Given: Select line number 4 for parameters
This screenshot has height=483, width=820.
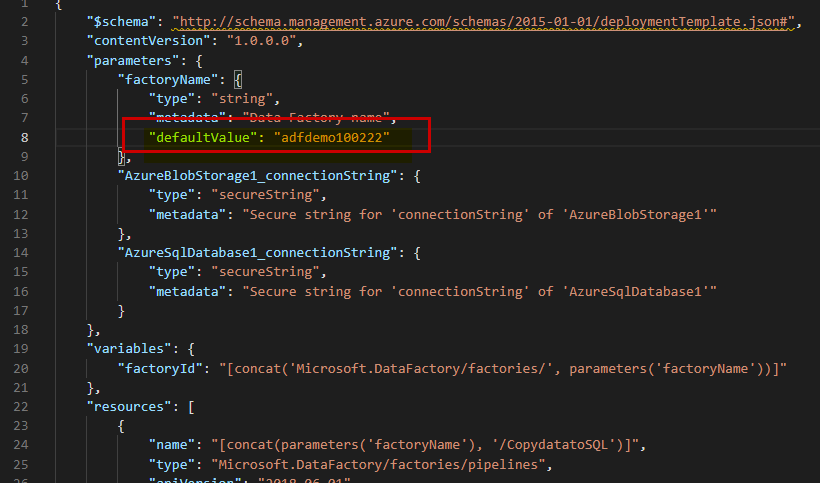Looking at the screenshot, I should [x=25, y=61].
